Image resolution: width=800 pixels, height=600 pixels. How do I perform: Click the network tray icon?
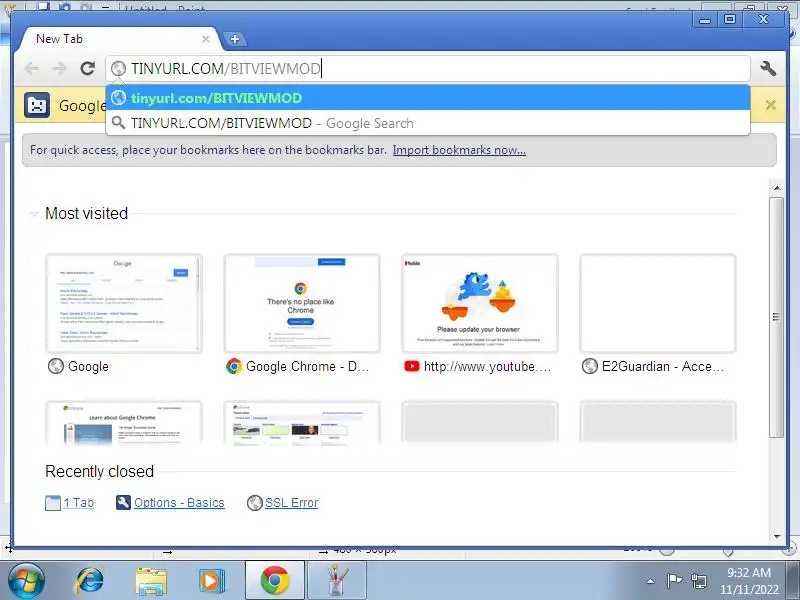698,581
